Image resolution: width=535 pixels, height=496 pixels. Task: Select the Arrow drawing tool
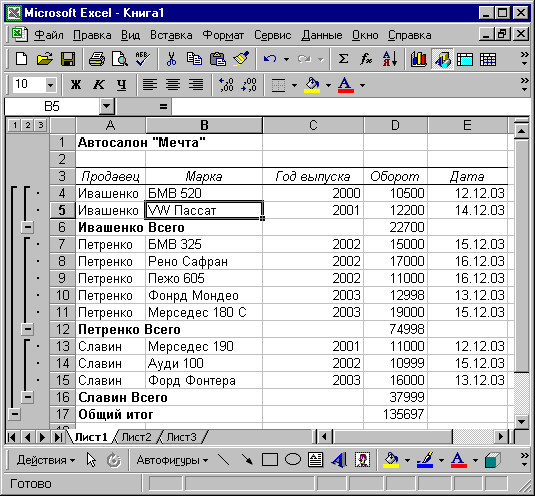click(x=247, y=460)
